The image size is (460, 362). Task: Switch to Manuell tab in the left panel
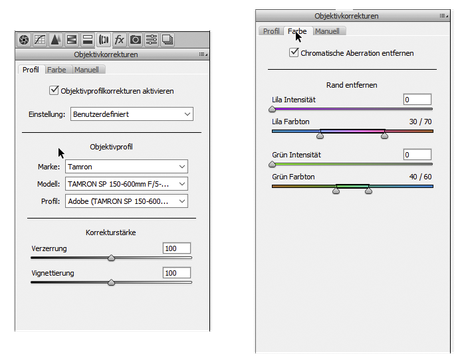[x=87, y=70]
